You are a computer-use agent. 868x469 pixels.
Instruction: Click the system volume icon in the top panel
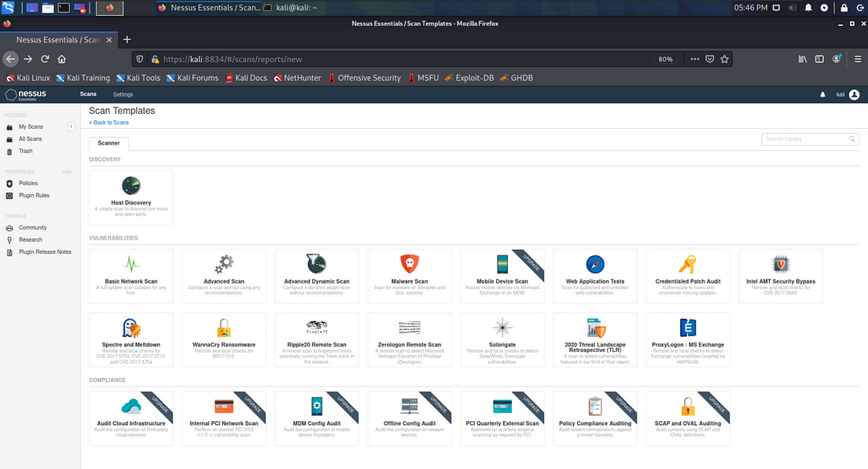793,8
